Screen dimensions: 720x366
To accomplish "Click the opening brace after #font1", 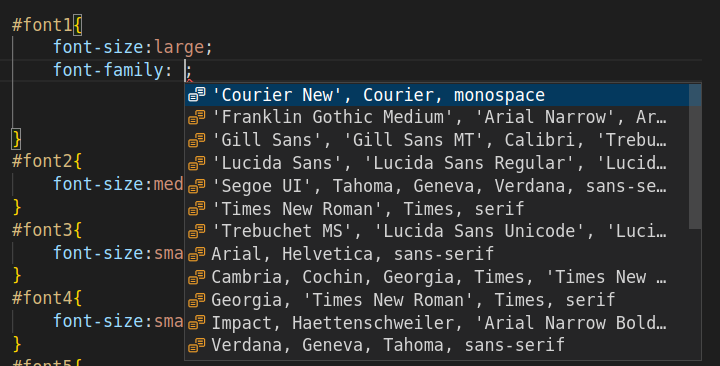I will (78, 25).
